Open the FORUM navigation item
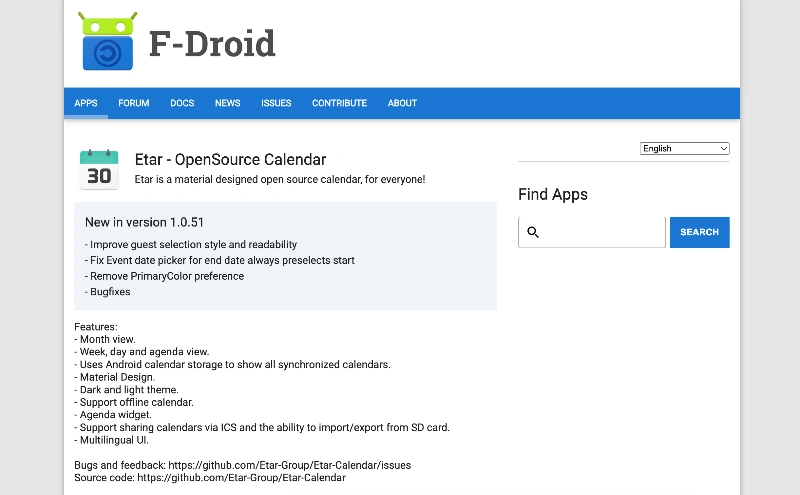This screenshot has height=495, width=800. [134, 103]
